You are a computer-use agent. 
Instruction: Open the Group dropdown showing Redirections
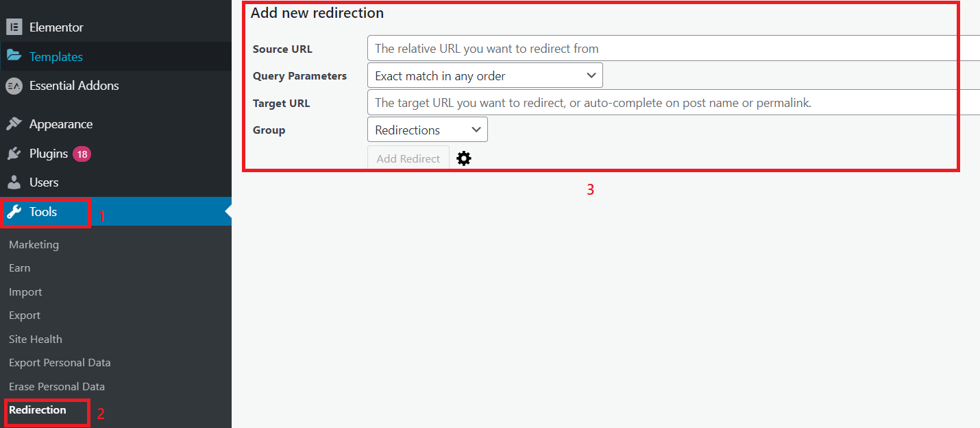(x=427, y=130)
